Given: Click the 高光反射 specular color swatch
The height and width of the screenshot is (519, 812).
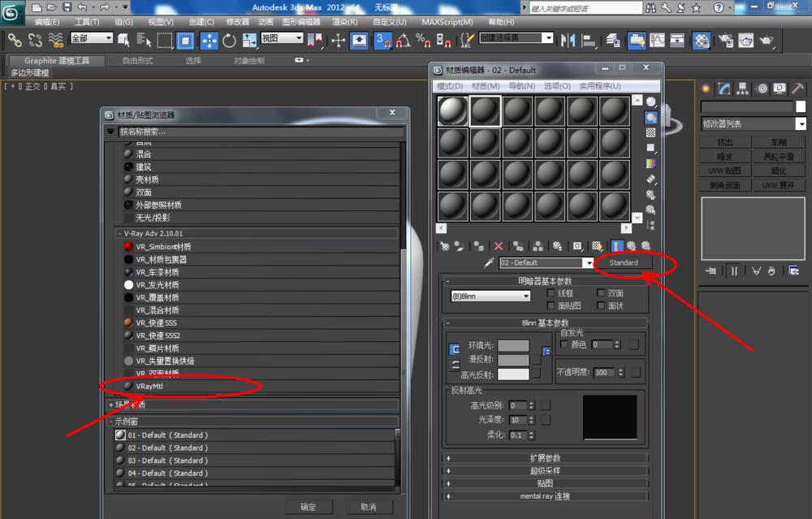Looking at the screenshot, I should [x=513, y=374].
